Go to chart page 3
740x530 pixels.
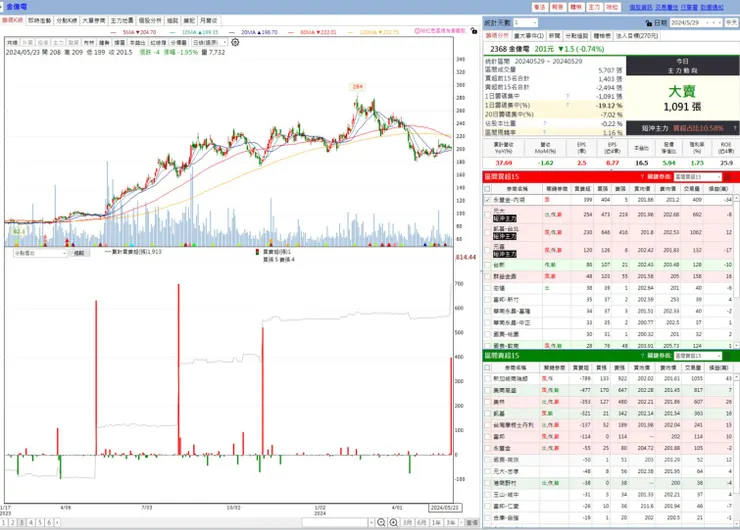tap(22, 522)
